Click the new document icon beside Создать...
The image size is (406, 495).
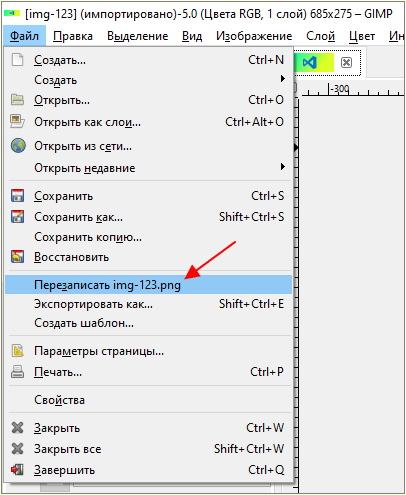(17, 60)
